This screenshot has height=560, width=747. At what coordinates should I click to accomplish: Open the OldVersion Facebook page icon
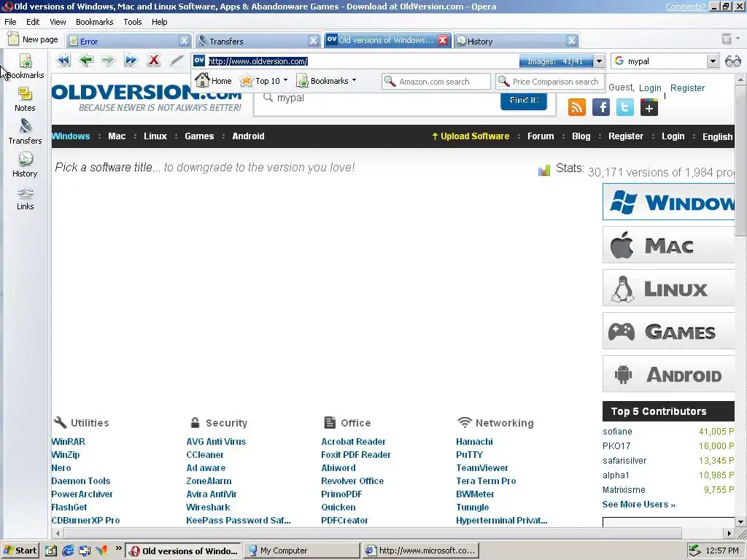point(601,107)
